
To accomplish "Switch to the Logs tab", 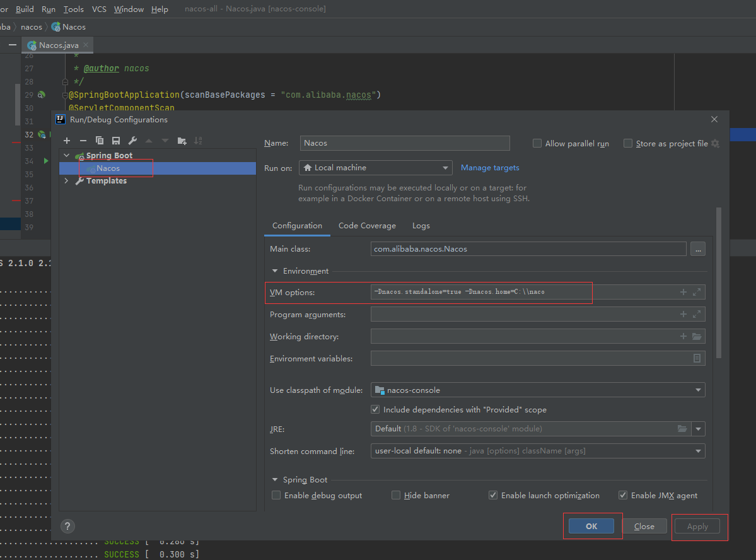I will pos(421,226).
